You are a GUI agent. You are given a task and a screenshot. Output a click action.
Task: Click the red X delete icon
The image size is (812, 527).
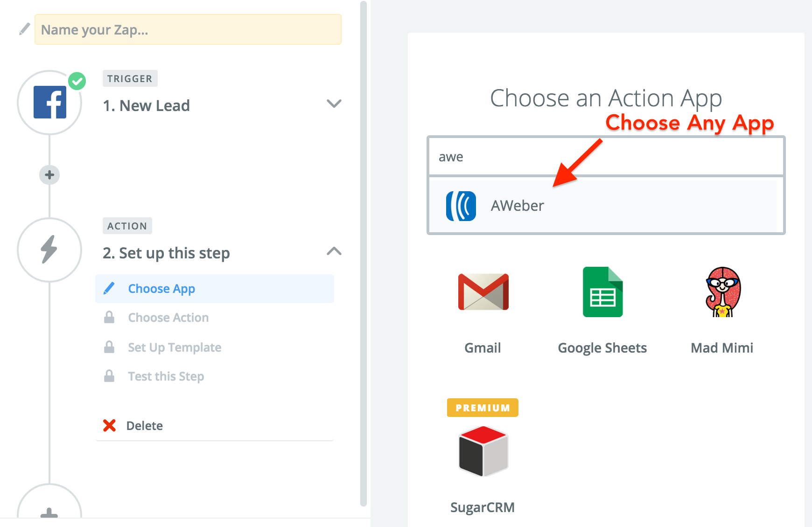[109, 425]
